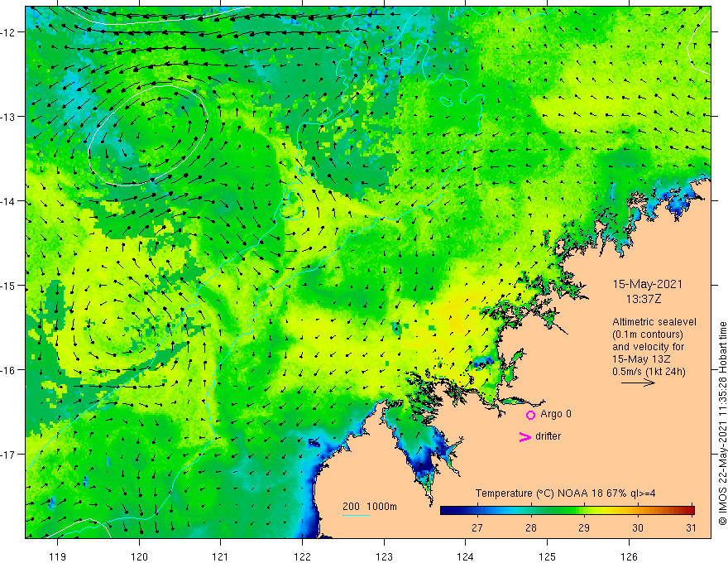This screenshot has height=563, width=728.
Task: Click the '27' color bar tick label
Action: (477, 527)
